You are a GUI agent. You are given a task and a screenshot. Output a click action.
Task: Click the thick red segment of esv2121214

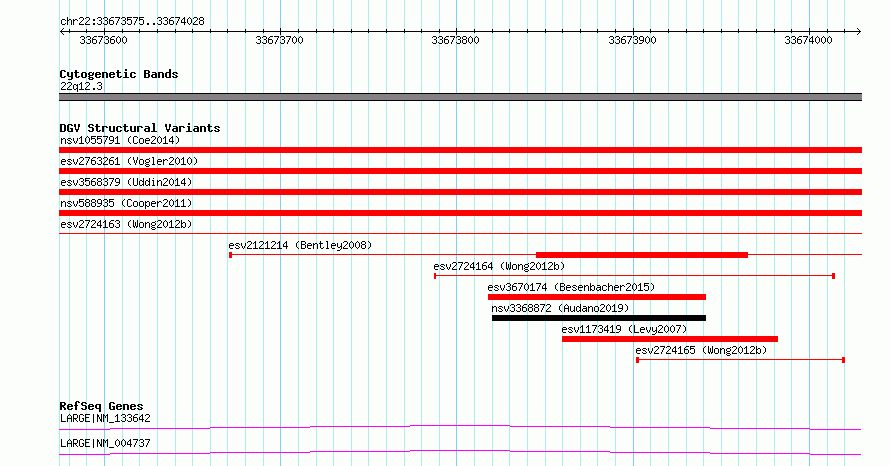click(x=642, y=255)
